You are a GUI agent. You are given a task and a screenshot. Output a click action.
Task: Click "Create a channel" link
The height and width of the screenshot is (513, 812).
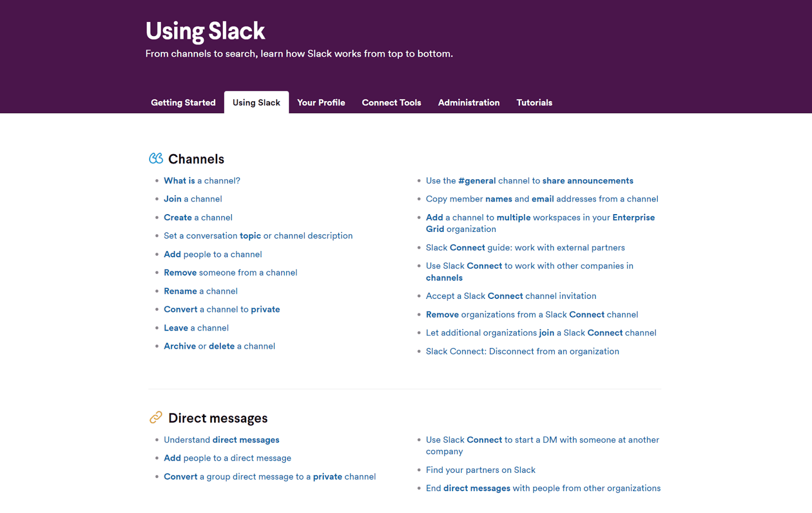pyautogui.click(x=198, y=218)
